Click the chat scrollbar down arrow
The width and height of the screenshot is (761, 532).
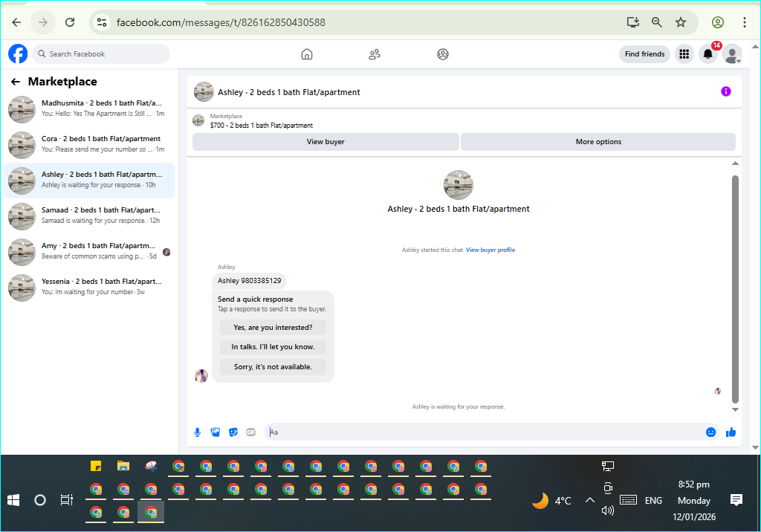[x=735, y=409]
